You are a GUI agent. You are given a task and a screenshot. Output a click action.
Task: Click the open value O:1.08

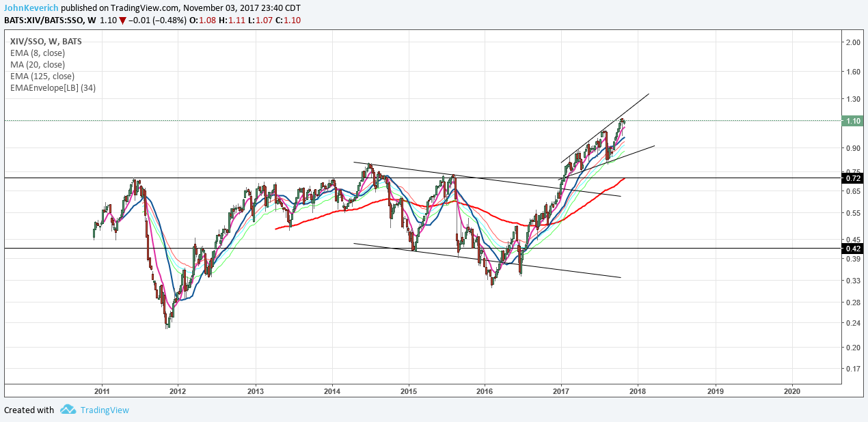(203, 20)
